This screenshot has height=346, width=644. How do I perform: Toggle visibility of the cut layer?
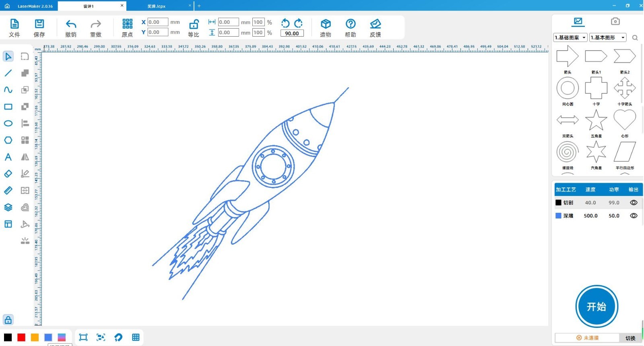634,203
